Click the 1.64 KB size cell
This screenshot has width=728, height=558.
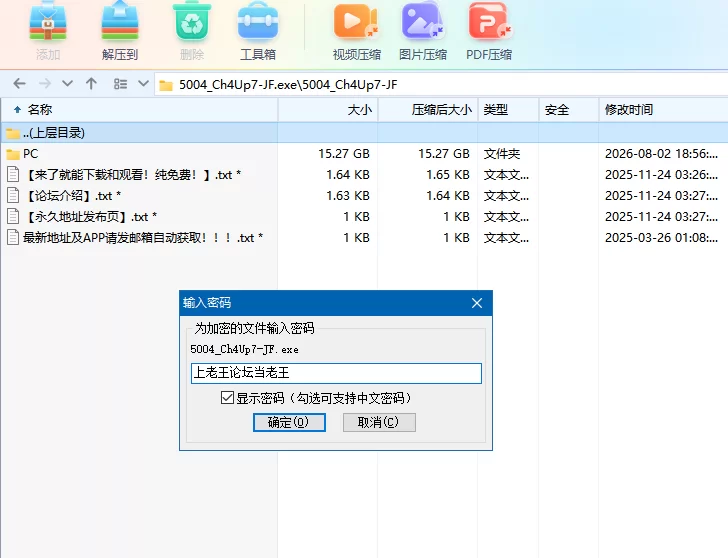348,175
